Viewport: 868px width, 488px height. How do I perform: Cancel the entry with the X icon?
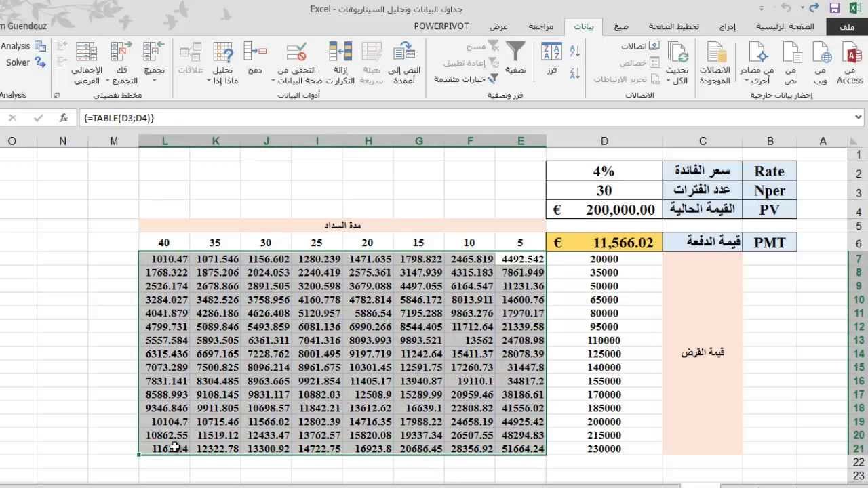point(12,118)
